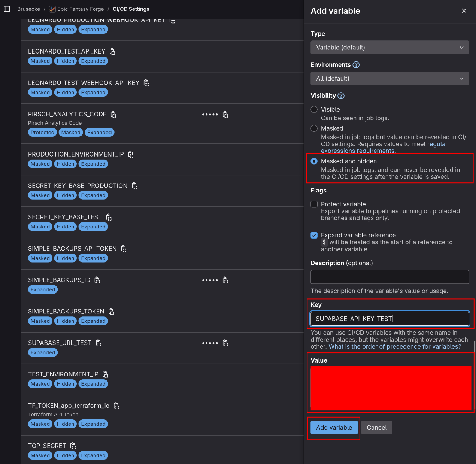Viewport: 476px width, 464px height.
Task: Copy TF_TOKEN_app_terraform_io name to clipboard
Action: 116,406
